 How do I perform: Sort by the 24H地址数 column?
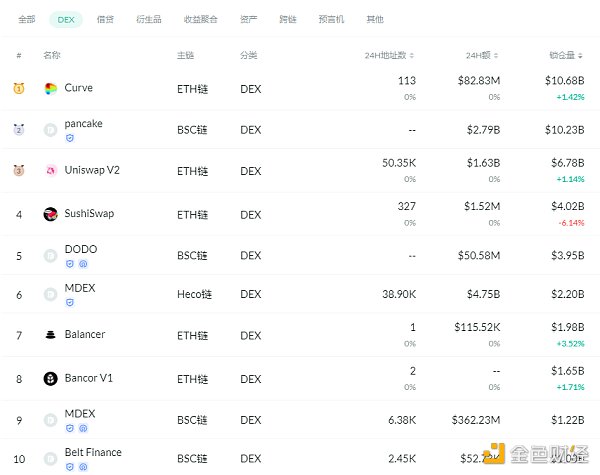pos(388,55)
